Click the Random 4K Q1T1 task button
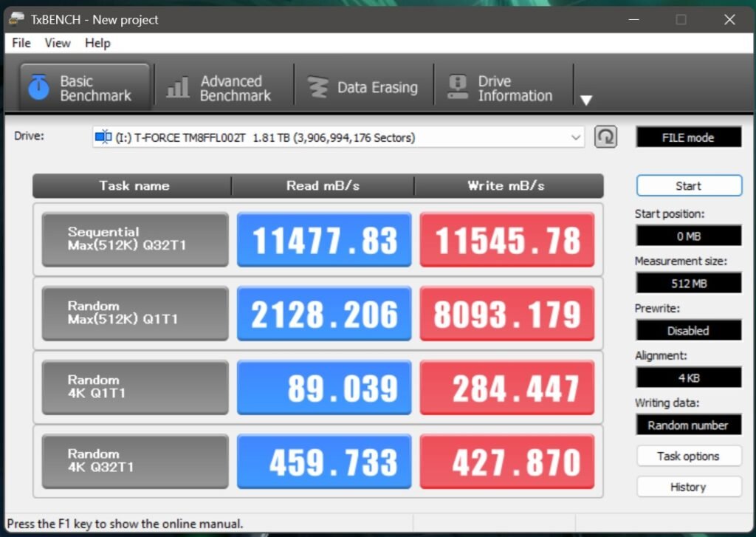This screenshot has width=756, height=537. pyautogui.click(x=135, y=387)
